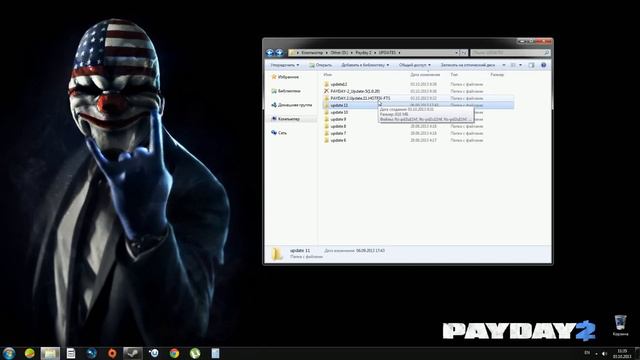Screen dimensions: 640x360
Task: Sort by Имя column header
Action: click(328, 75)
